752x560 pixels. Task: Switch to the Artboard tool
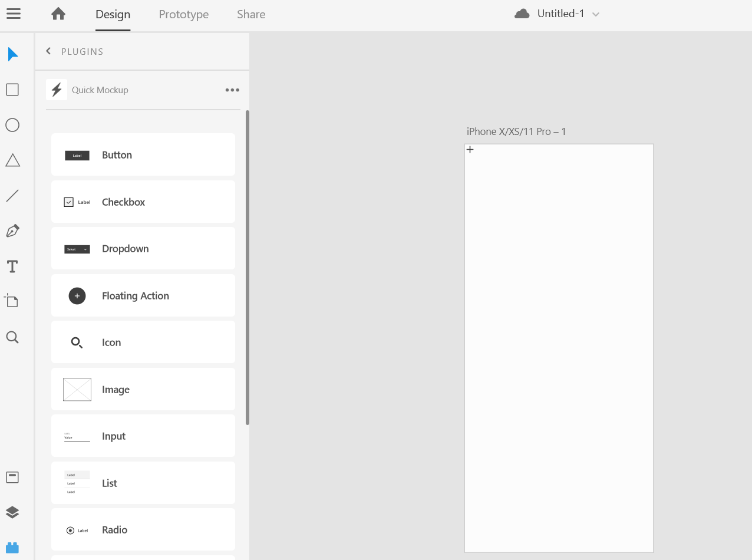click(12, 301)
